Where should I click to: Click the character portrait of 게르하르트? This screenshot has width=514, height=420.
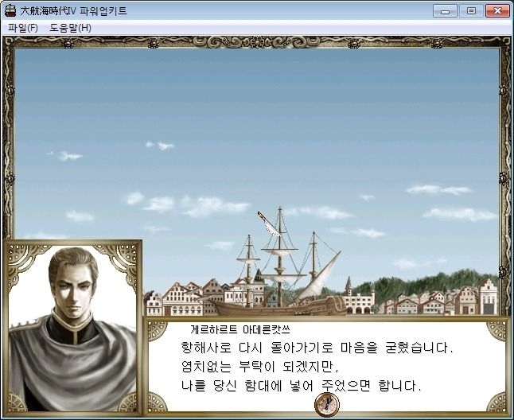(72, 328)
